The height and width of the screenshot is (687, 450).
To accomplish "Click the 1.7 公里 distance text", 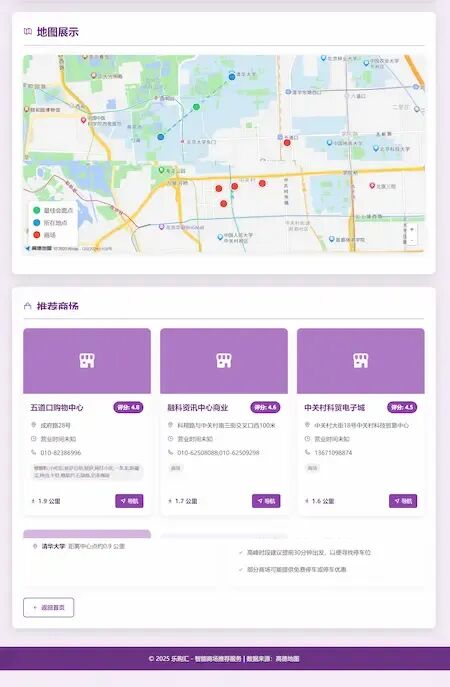I will tap(186, 501).
